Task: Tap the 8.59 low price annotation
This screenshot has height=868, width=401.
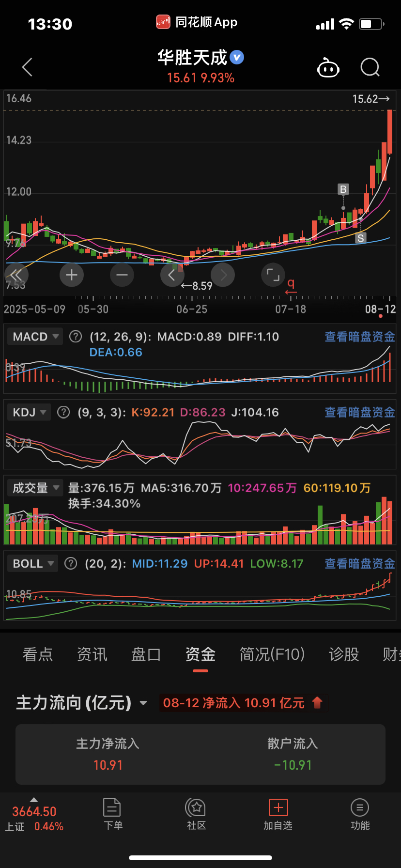Action: click(197, 286)
